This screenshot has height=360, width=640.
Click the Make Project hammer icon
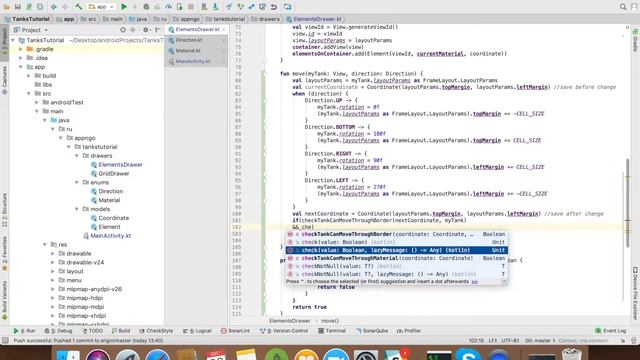pyautogui.click(x=79, y=7)
